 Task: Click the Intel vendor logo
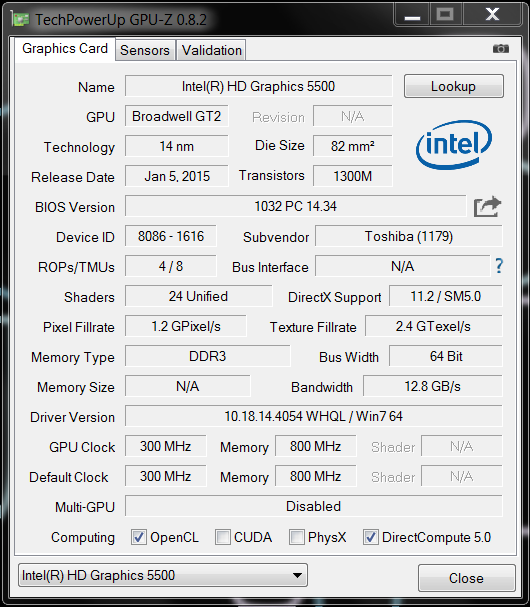(454, 145)
